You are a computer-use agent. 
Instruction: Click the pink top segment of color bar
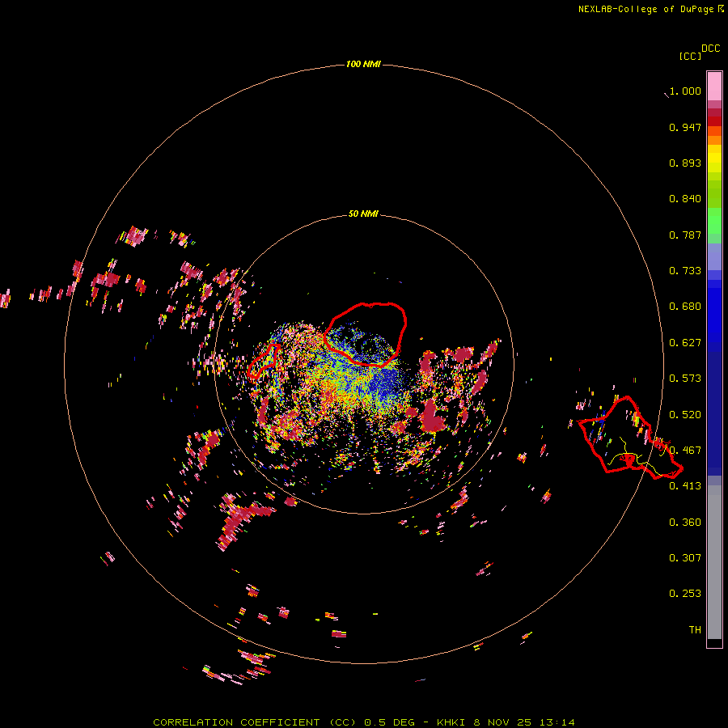(x=714, y=87)
